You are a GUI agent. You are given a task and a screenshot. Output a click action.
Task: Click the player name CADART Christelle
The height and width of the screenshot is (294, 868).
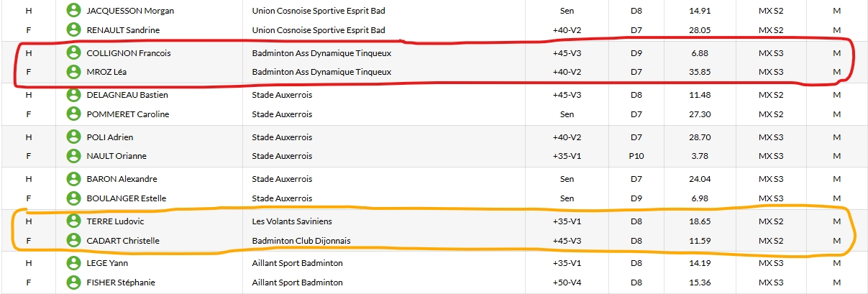tap(123, 240)
